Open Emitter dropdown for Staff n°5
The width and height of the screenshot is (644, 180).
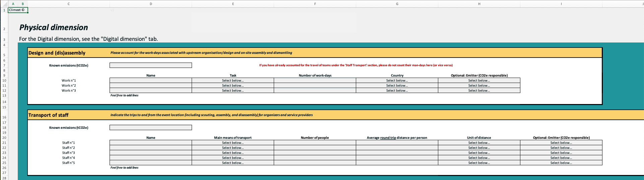tap(561, 163)
